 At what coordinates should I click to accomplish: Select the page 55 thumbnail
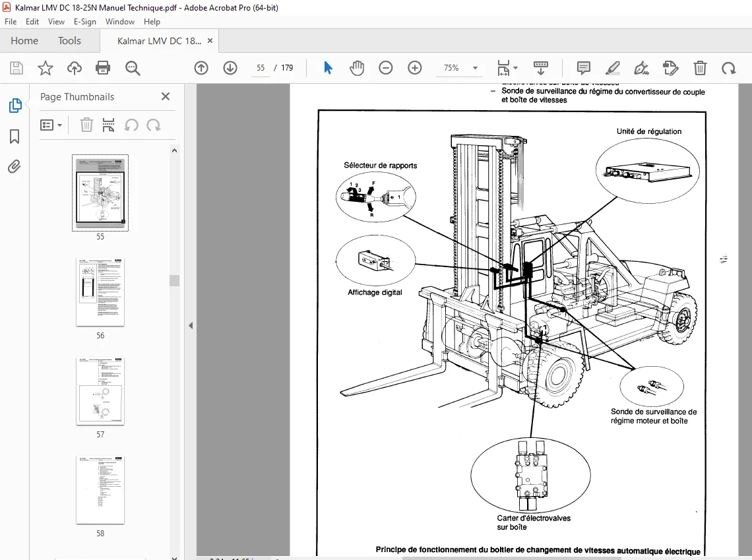tap(100, 193)
